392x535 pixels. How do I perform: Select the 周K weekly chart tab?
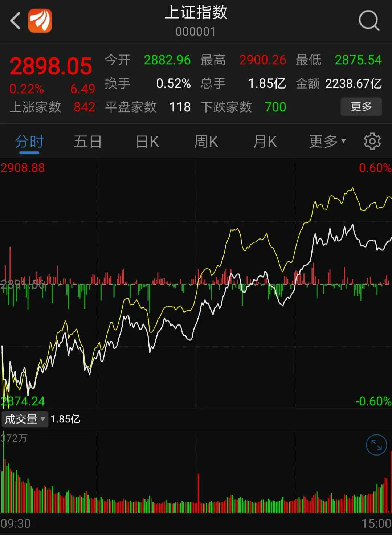(x=205, y=142)
